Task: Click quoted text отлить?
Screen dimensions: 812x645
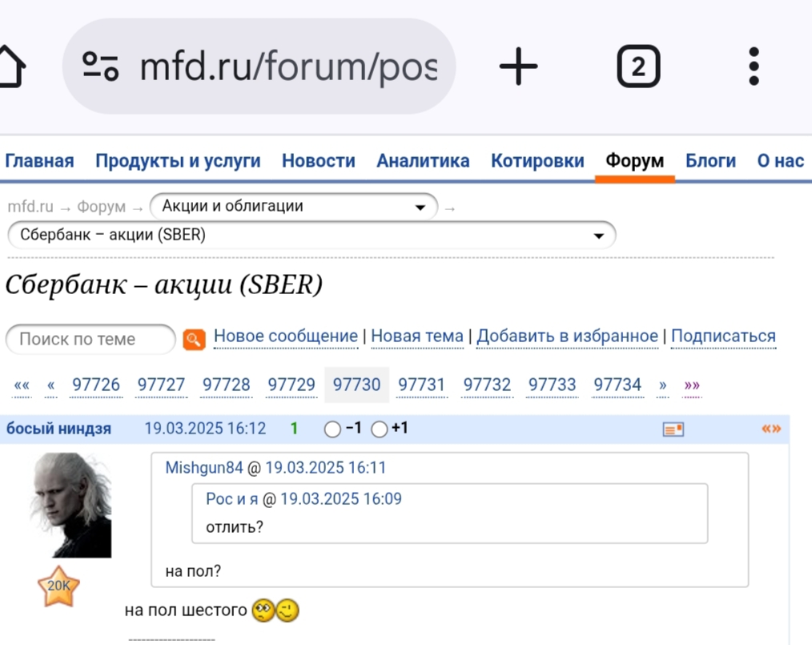Action: (234, 527)
